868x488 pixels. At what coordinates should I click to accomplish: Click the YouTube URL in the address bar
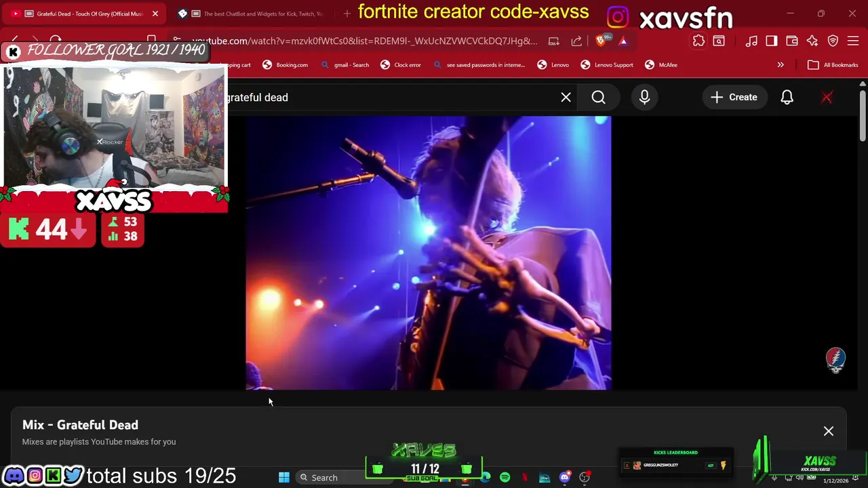pos(365,41)
